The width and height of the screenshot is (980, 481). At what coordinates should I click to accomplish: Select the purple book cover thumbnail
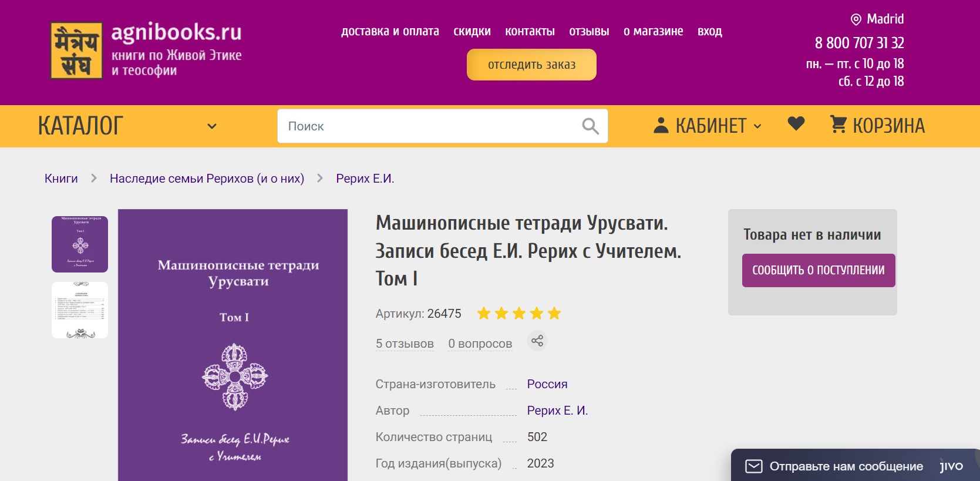click(x=80, y=244)
